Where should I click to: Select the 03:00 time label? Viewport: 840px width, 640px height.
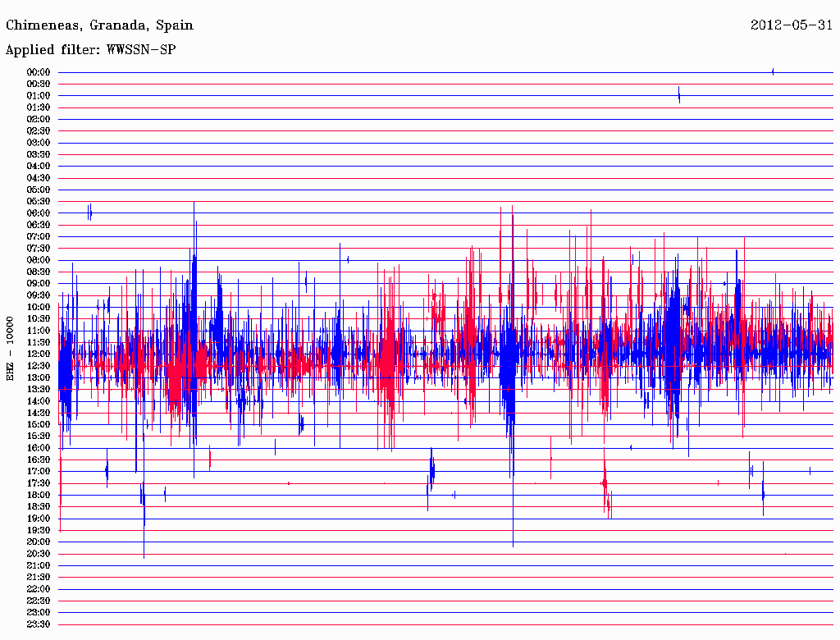38,143
